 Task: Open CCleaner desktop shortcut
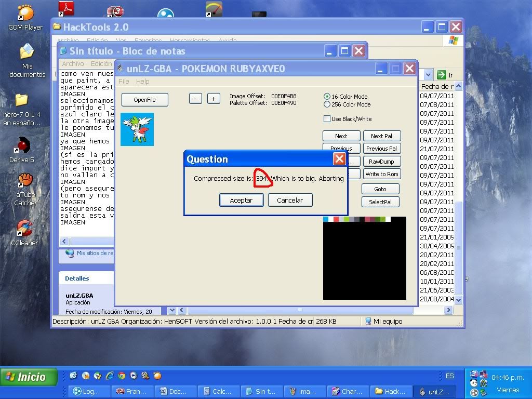[24, 233]
